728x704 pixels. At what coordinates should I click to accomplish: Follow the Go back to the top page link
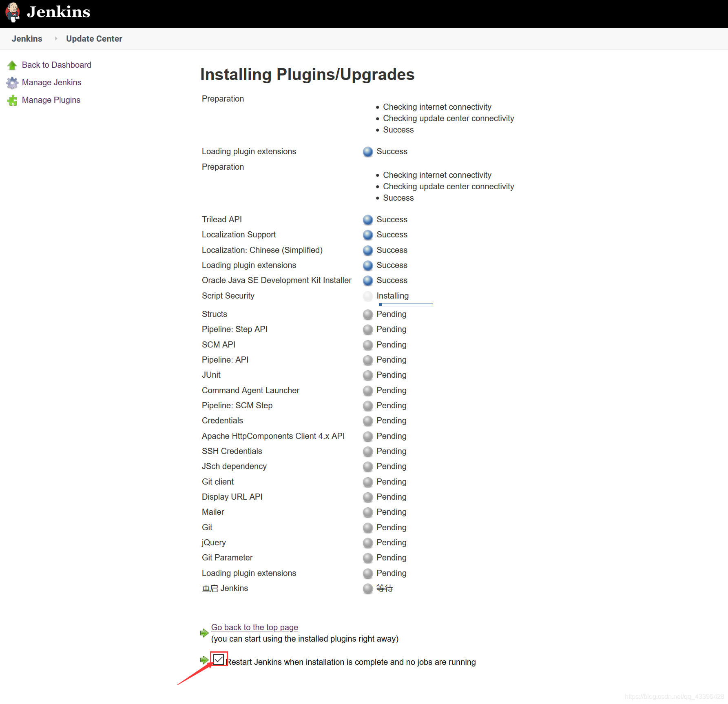[254, 627]
